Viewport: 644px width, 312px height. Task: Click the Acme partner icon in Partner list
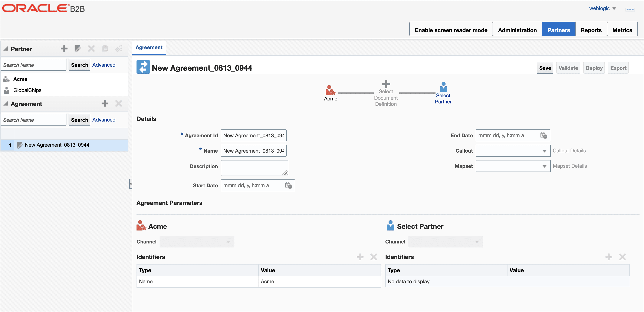pyautogui.click(x=7, y=79)
